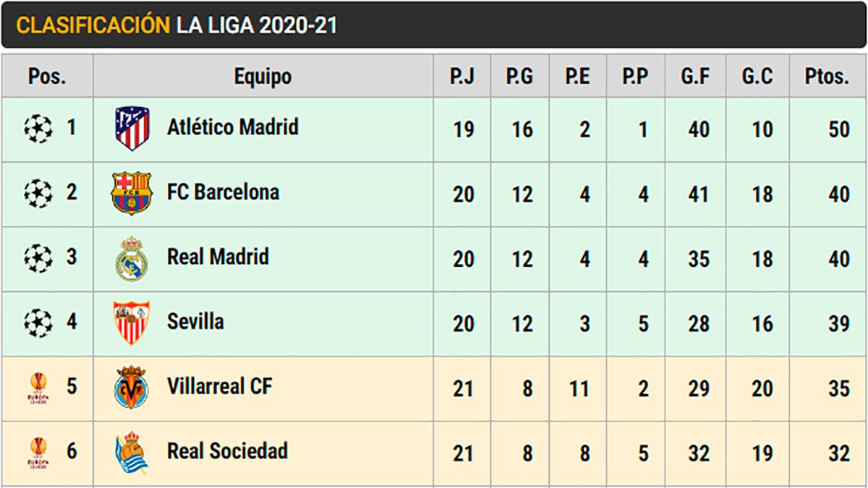The height and width of the screenshot is (488, 868).
Task: Click the Real Sociedad team name
Action: 227,451
